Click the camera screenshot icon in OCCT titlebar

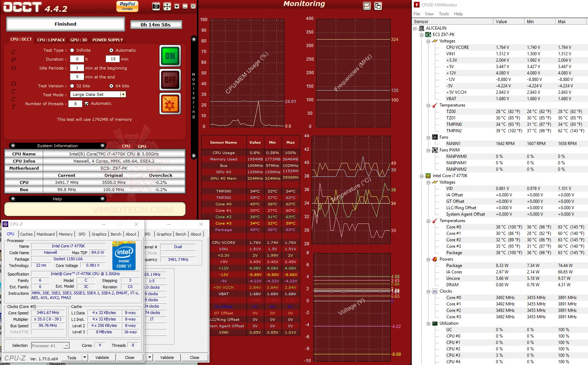(x=156, y=6)
